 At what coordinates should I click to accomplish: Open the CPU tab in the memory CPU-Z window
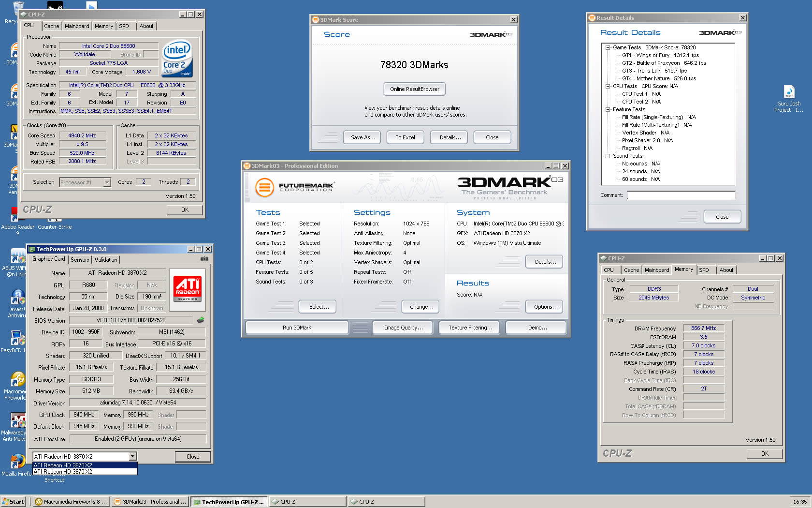pyautogui.click(x=609, y=270)
